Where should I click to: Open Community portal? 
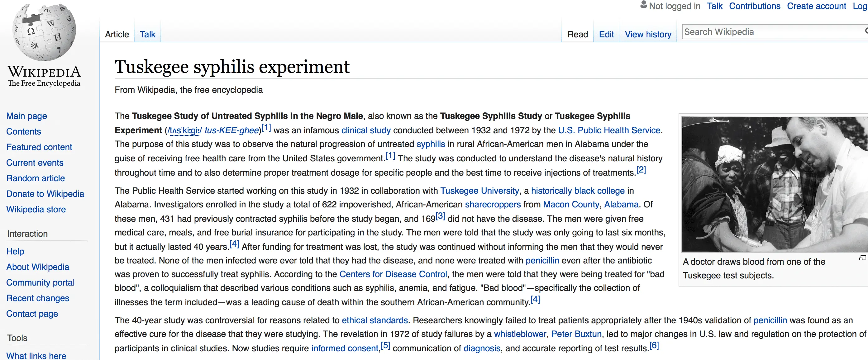41,282
